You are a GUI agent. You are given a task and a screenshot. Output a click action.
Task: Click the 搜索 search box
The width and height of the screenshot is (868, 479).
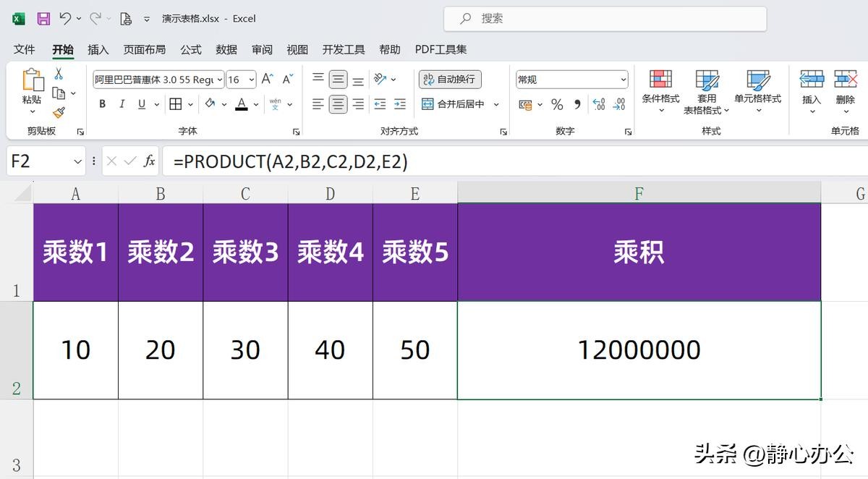pos(605,19)
